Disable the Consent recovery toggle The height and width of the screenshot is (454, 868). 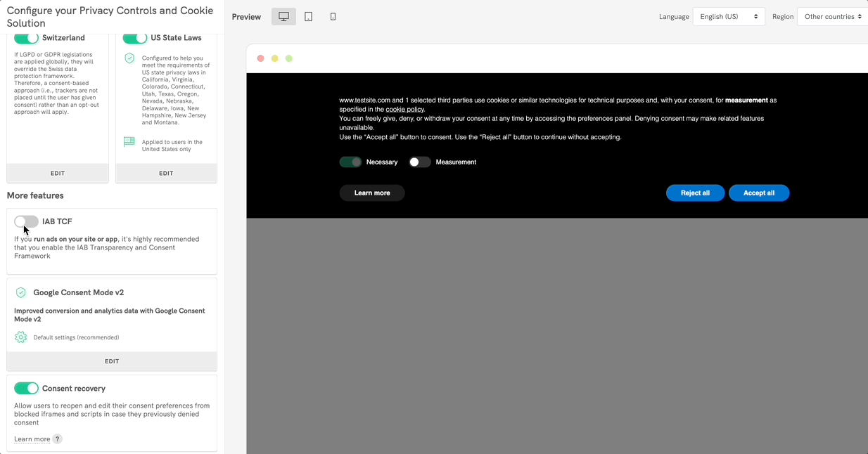click(x=26, y=388)
